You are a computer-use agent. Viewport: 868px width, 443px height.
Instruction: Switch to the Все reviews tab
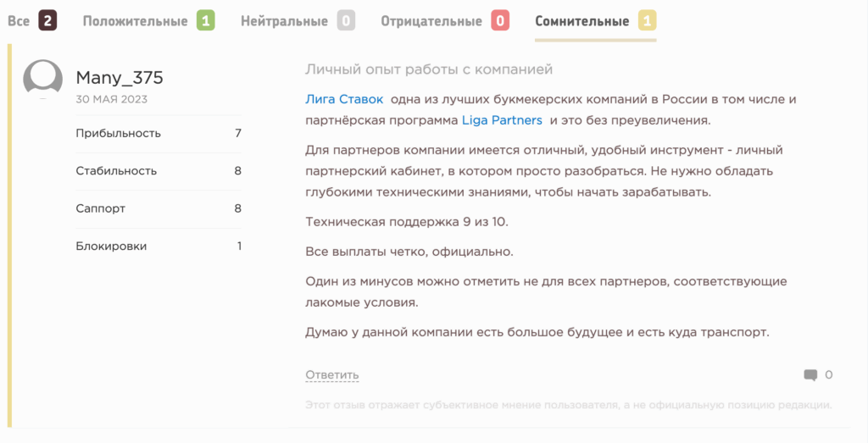coord(19,21)
